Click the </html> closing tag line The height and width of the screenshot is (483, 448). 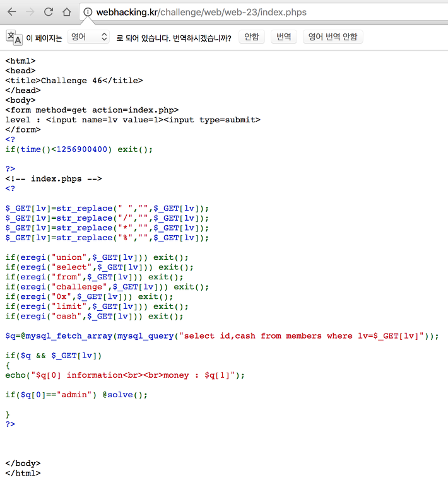click(x=23, y=474)
